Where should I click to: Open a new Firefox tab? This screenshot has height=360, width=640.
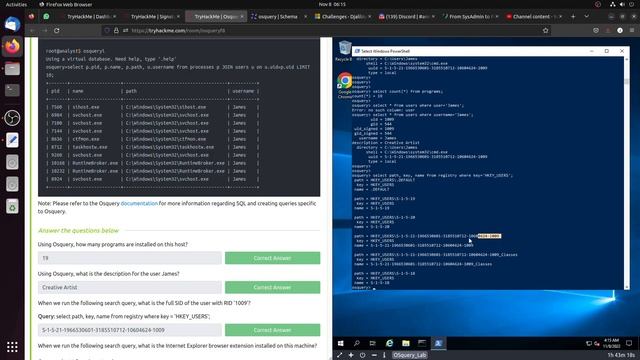[x=573, y=17]
